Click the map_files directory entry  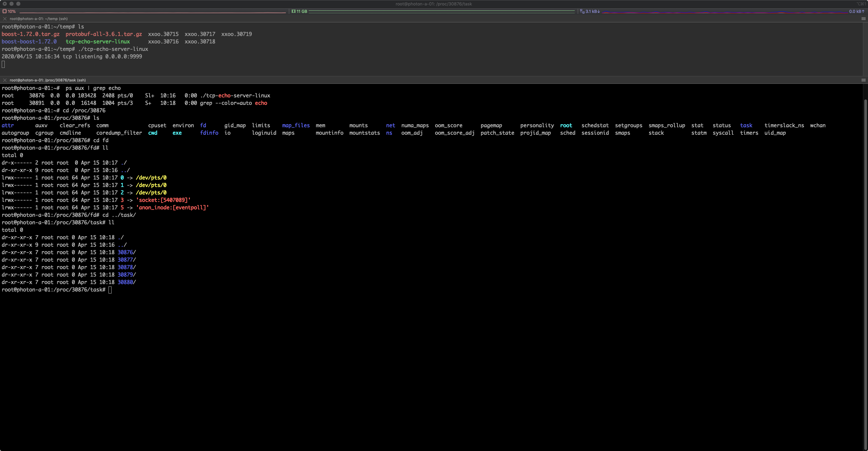pyautogui.click(x=296, y=125)
